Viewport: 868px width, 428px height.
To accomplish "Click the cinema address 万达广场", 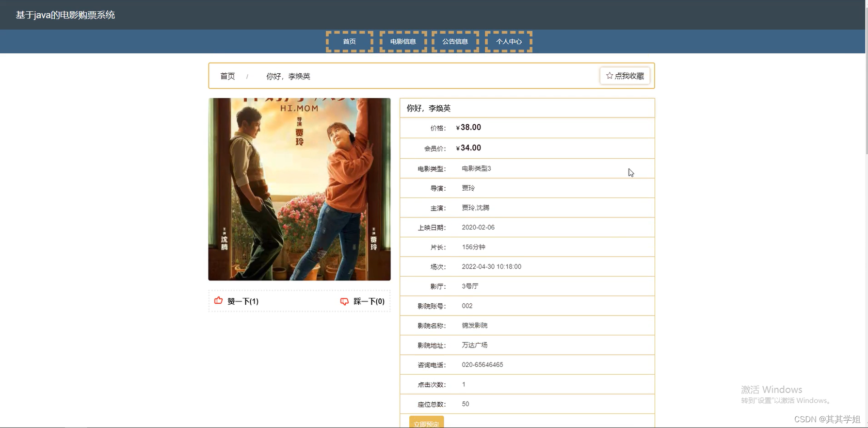I will pos(475,345).
